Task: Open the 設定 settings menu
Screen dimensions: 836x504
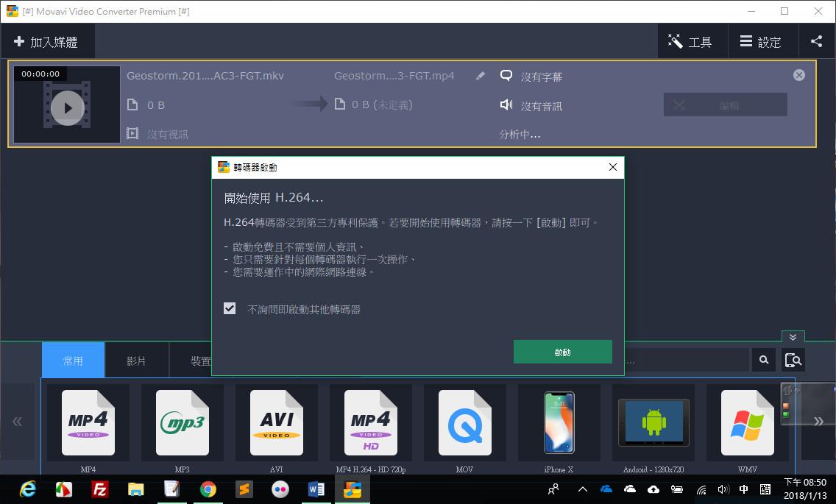Action: pos(763,42)
